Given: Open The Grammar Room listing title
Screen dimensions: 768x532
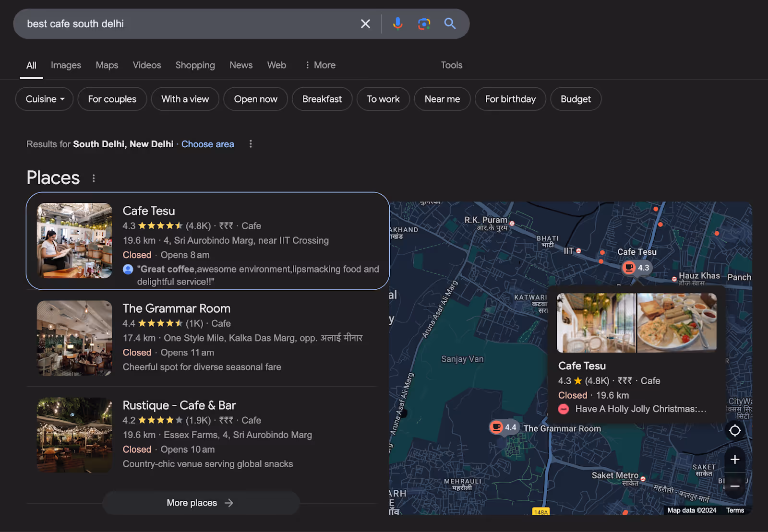Looking at the screenshot, I should coord(177,308).
